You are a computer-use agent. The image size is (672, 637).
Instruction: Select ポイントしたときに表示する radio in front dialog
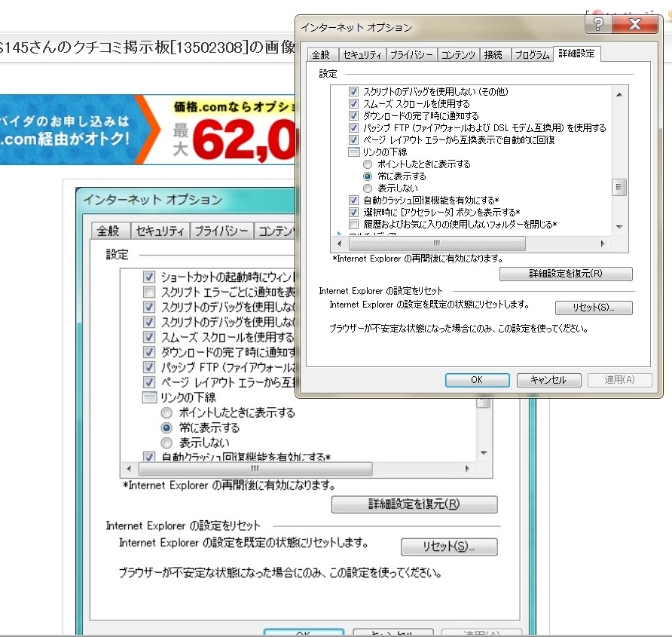[x=368, y=164]
